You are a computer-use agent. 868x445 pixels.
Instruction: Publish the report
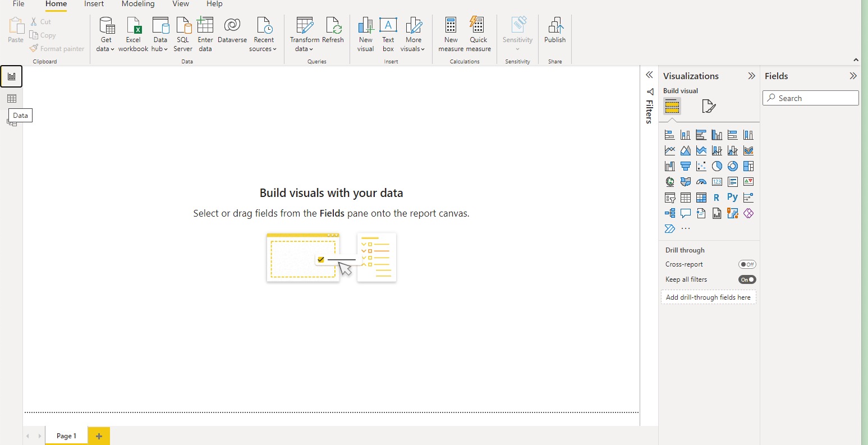pos(555,31)
